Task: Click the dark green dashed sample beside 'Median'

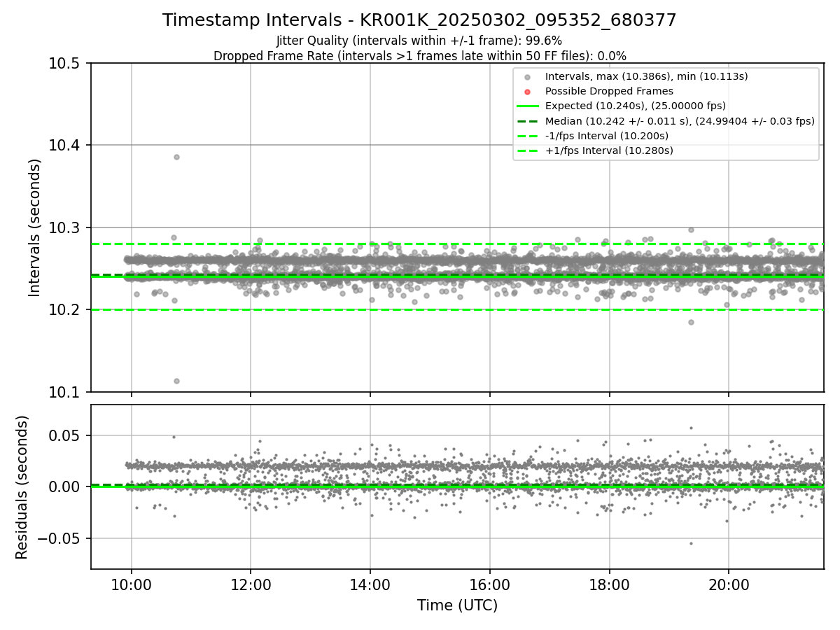Action: coord(528,121)
